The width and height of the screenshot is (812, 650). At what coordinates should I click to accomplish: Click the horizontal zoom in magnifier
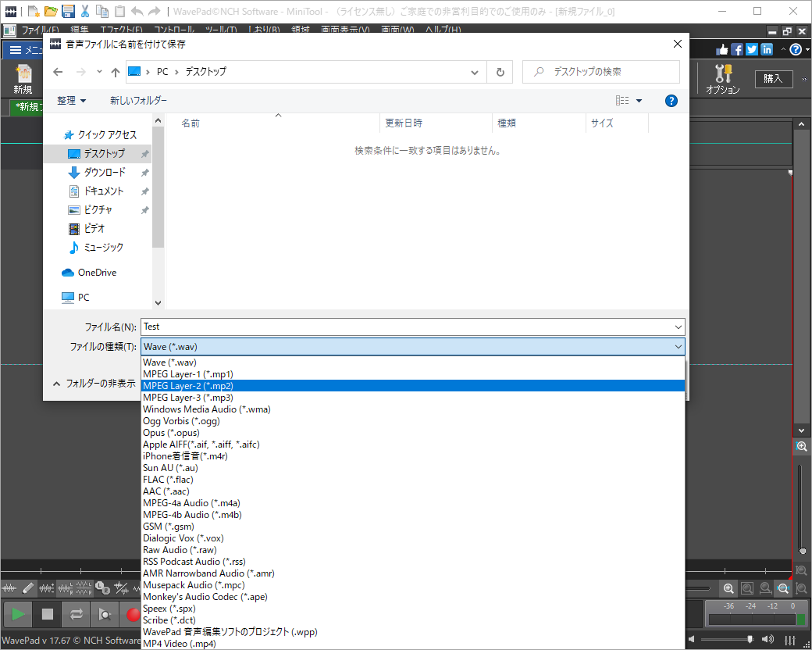[x=728, y=588]
